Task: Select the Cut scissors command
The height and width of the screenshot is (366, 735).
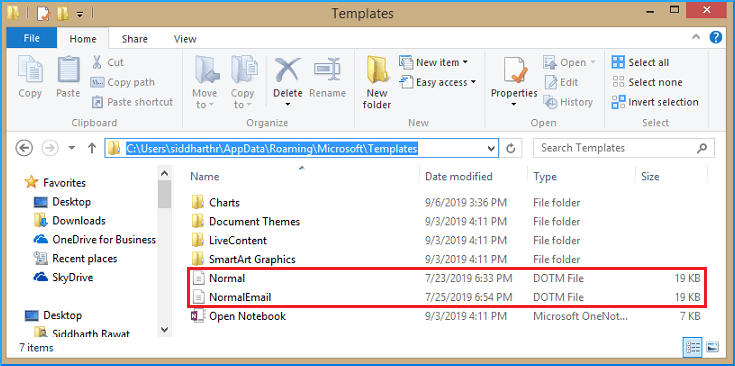Action: coord(107,62)
